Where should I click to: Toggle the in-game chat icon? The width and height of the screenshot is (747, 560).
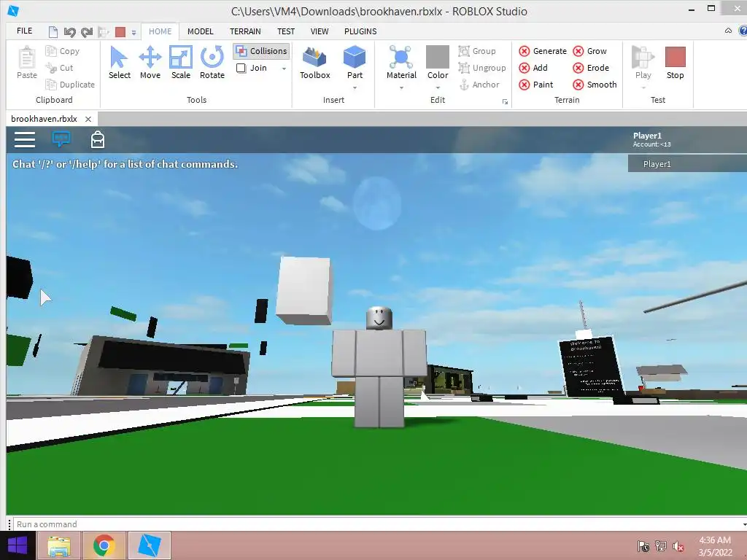click(61, 139)
